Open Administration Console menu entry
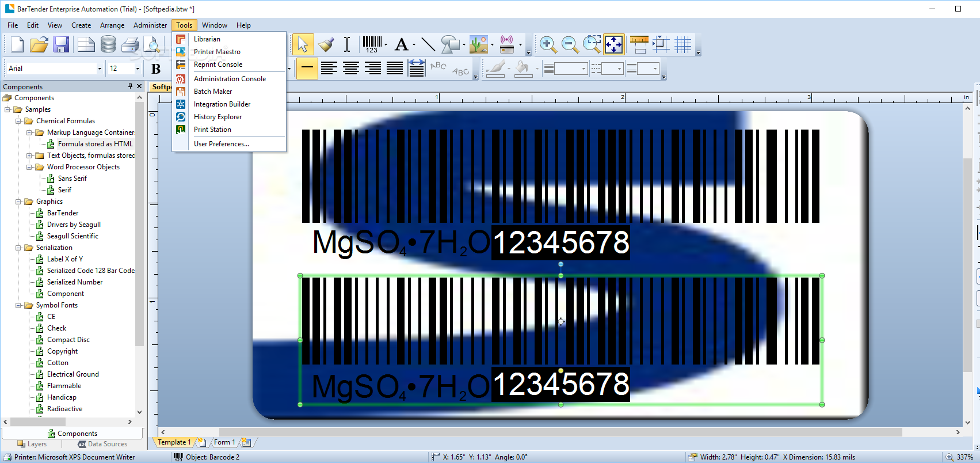This screenshot has width=980, height=463. point(229,79)
